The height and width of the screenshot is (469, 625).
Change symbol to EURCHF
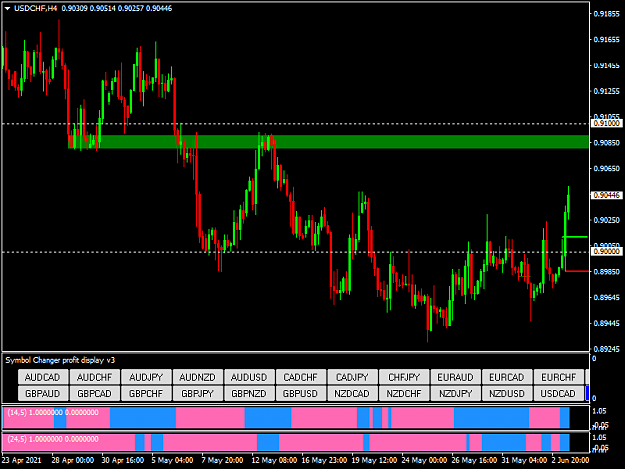[559, 377]
